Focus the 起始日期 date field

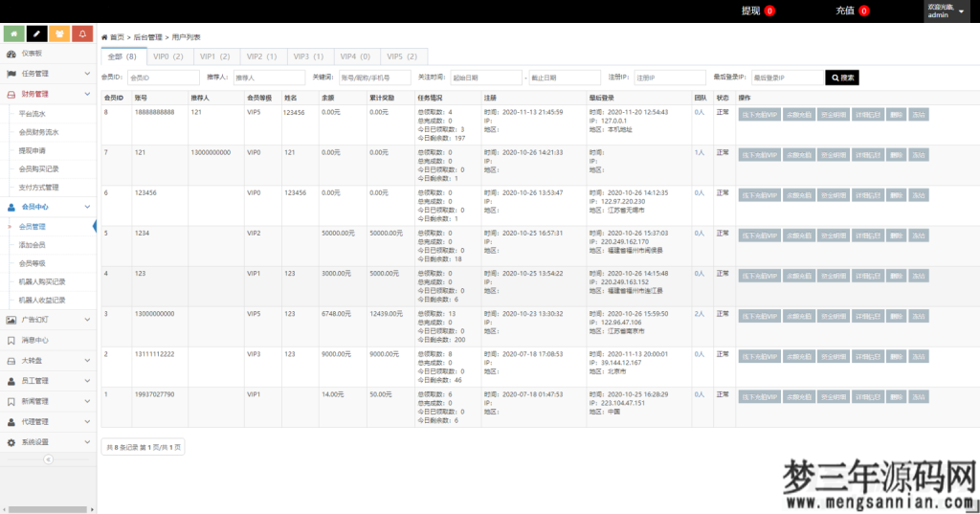485,78
